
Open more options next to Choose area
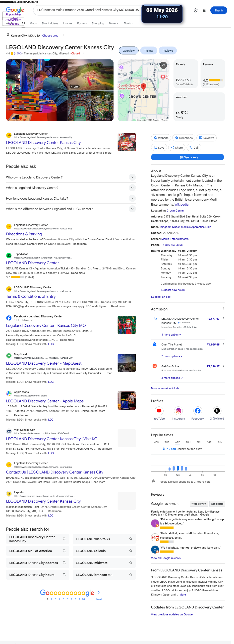63,35
